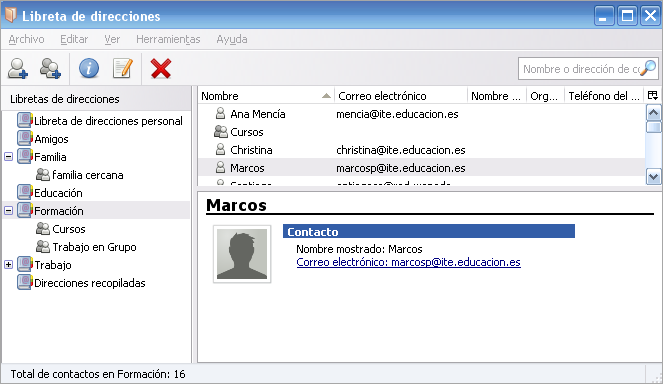663x384 pixels.
Task: Open the Ayuda menu
Action: click(232, 39)
